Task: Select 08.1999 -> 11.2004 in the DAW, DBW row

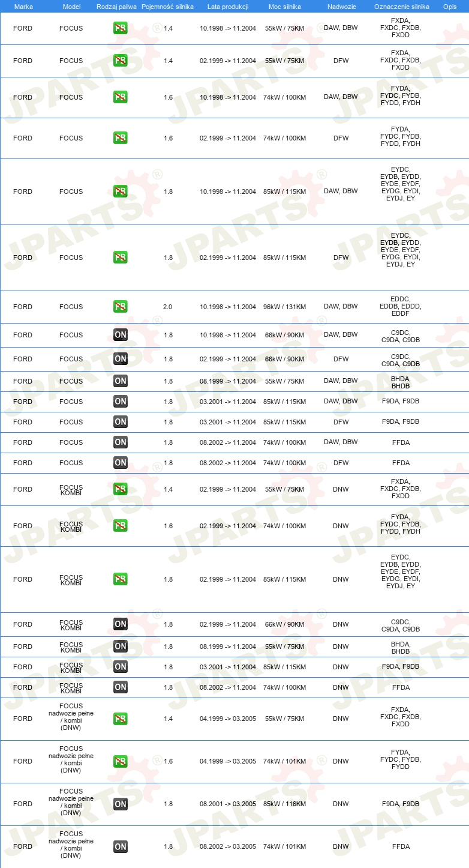Action: pos(228,381)
